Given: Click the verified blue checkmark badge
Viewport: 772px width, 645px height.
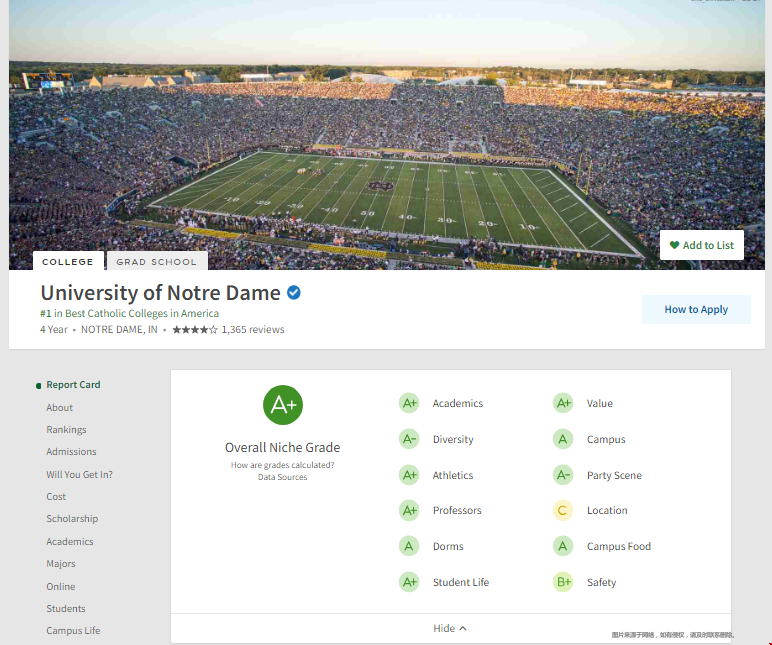Looking at the screenshot, I should pyautogui.click(x=293, y=292).
